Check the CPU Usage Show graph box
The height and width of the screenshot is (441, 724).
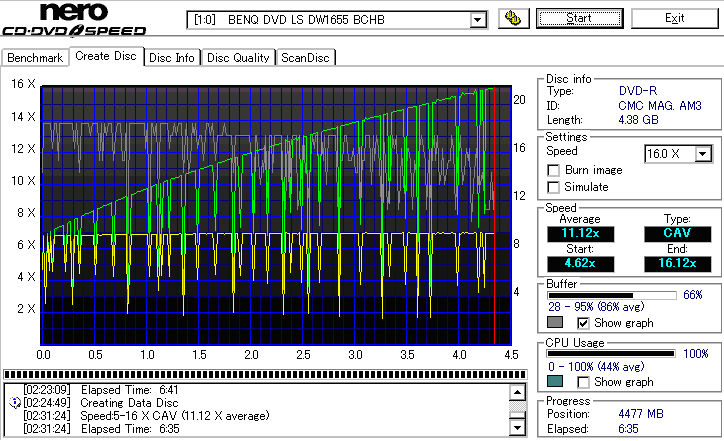pos(584,382)
